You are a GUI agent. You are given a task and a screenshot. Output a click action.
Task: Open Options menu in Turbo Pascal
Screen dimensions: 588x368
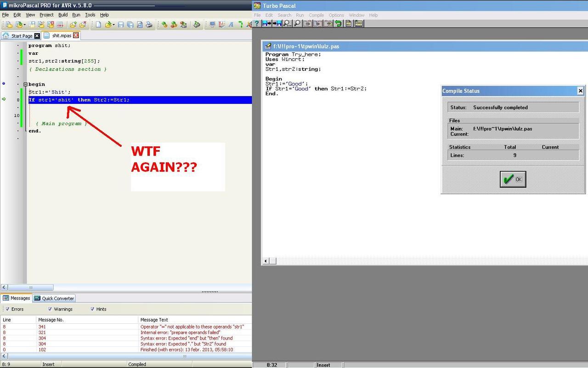[x=336, y=15]
